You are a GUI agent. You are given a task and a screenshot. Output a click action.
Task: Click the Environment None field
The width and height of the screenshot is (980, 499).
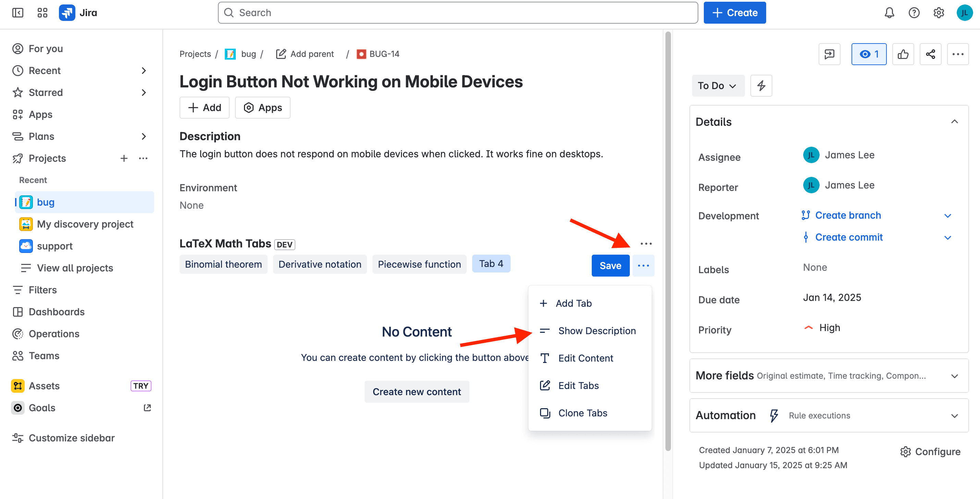(191, 206)
